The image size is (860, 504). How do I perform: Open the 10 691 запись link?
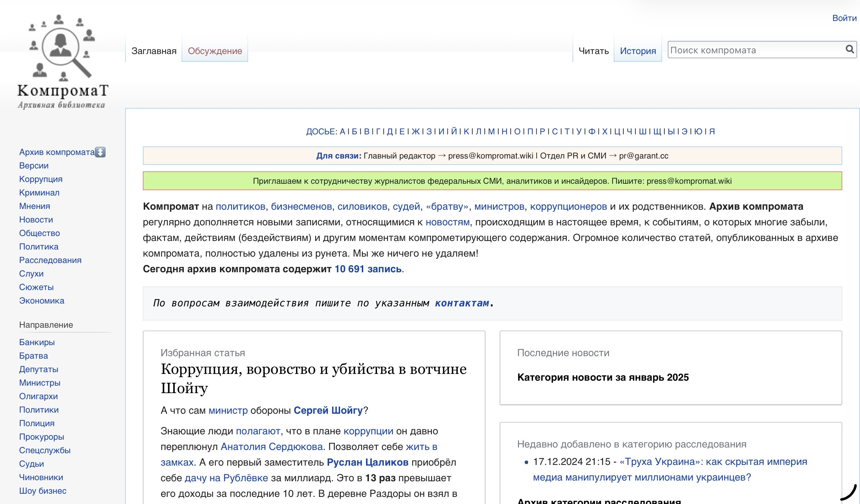(368, 269)
